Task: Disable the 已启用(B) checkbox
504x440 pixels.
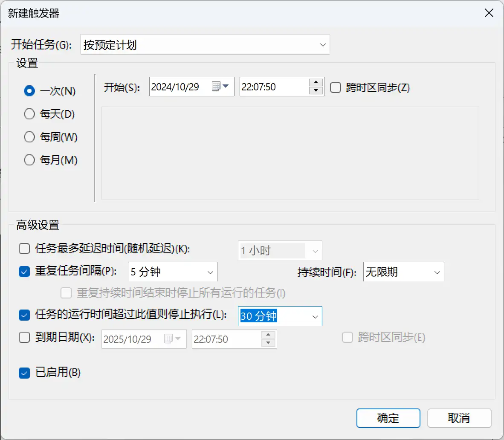Action: (x=24, y=372)
